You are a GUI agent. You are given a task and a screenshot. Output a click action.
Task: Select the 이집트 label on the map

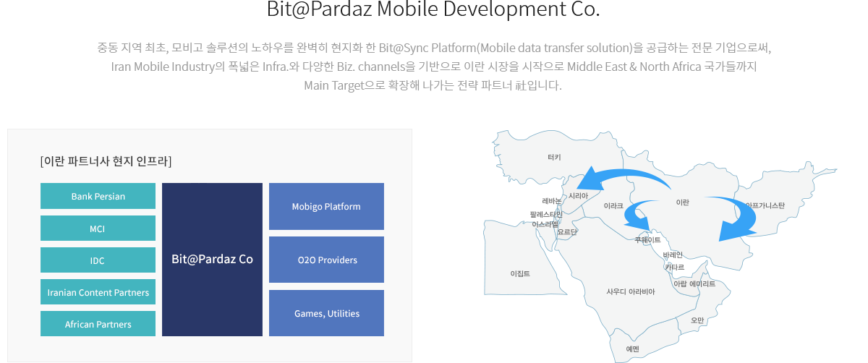tap(520, 273)
